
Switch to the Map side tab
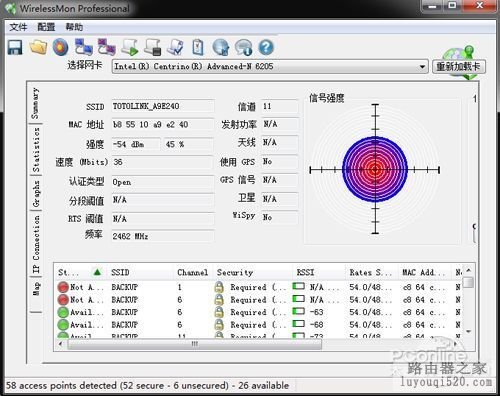click(36, 288)
